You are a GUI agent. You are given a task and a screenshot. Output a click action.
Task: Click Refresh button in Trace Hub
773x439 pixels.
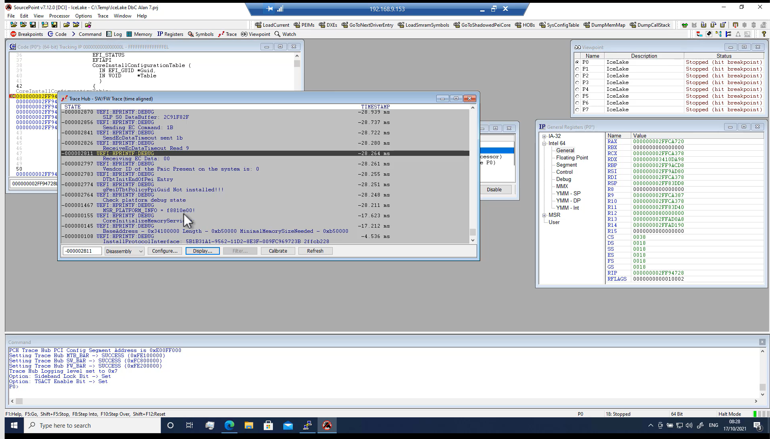point(315,251)
